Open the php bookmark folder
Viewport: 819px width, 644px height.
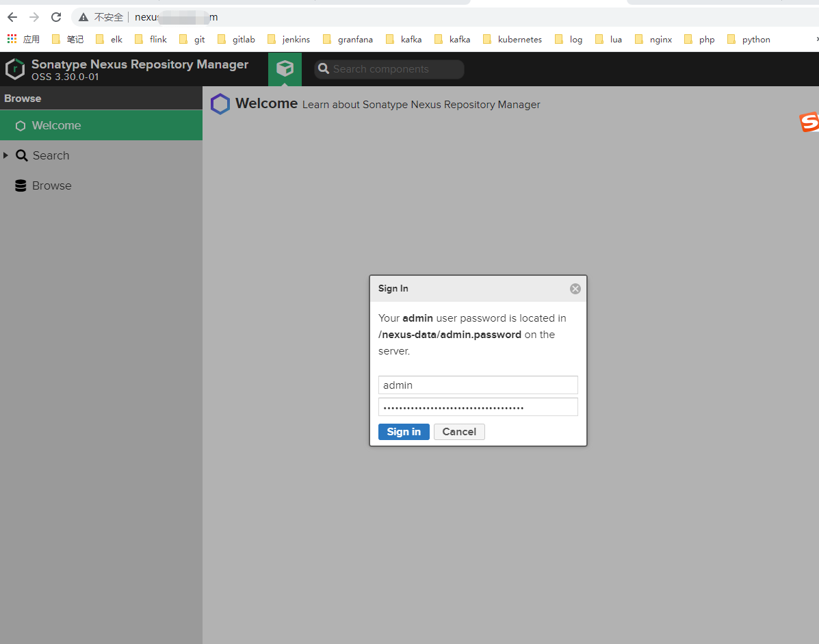coord(699,39)
